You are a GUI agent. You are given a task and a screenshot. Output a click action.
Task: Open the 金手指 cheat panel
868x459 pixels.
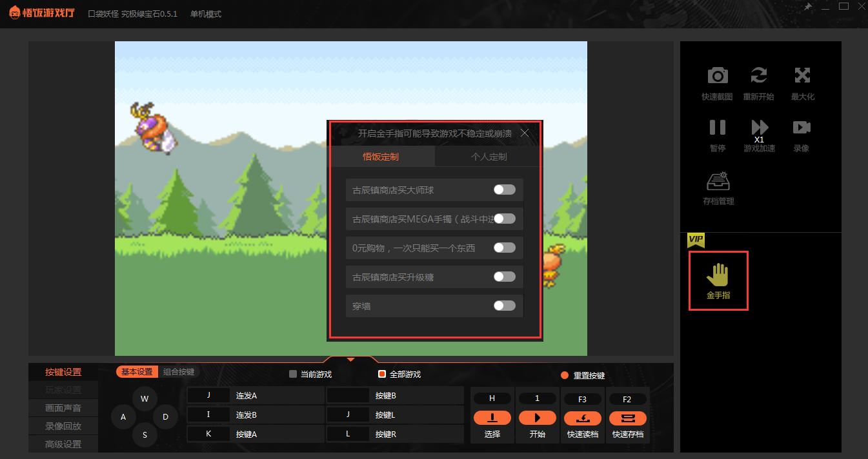(x=718, y=281)
